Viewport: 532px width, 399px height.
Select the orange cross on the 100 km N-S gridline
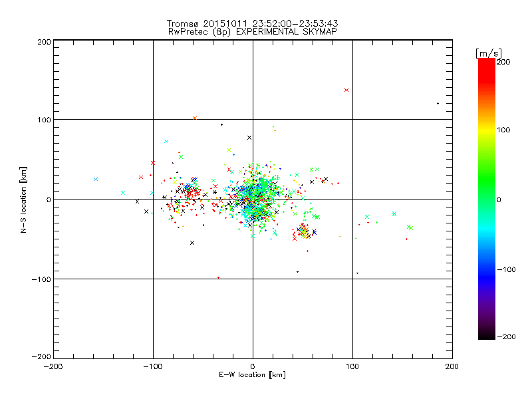click(195, 118)
